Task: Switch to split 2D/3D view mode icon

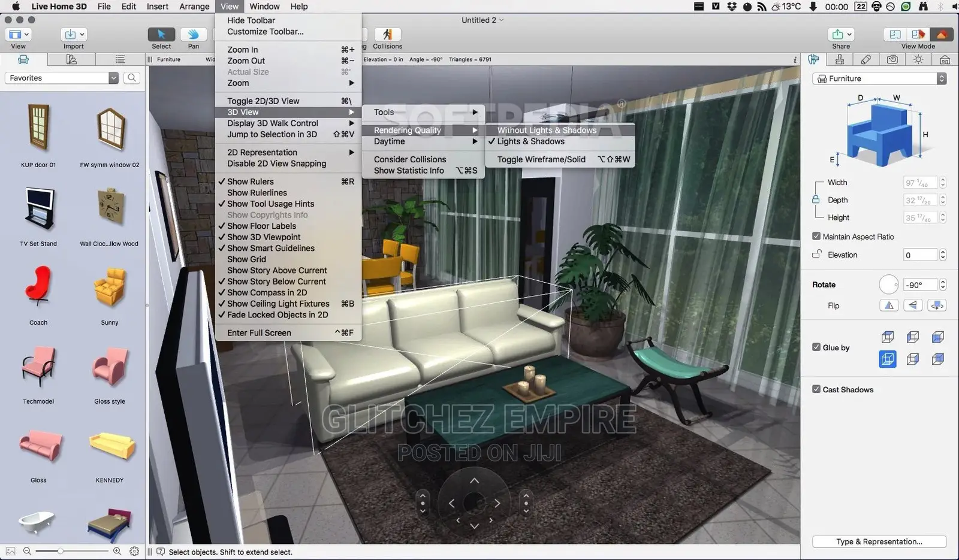Action: click(x=918, y=35)
